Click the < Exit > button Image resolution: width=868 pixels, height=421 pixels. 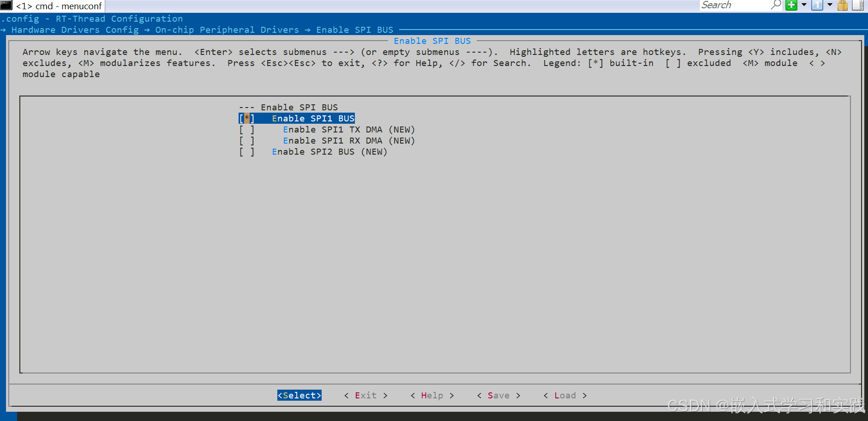click(x=366, y=396)
